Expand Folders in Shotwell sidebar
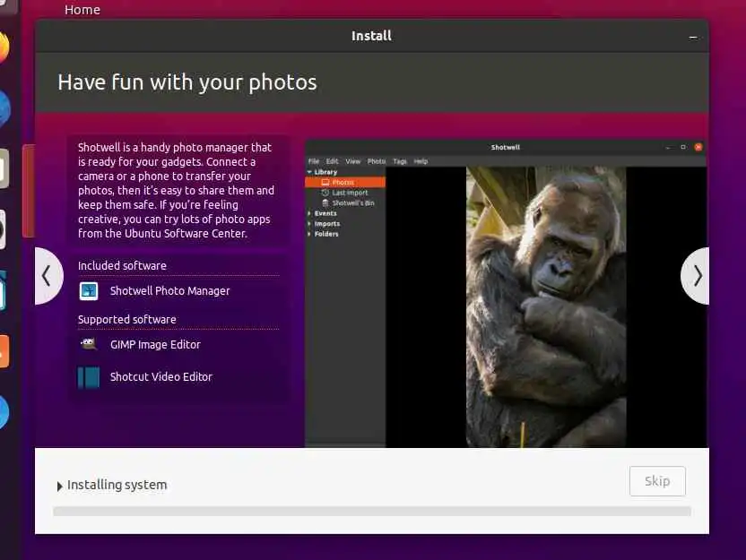Viewport: 746px width, 560px height. (x=309, y=234)
